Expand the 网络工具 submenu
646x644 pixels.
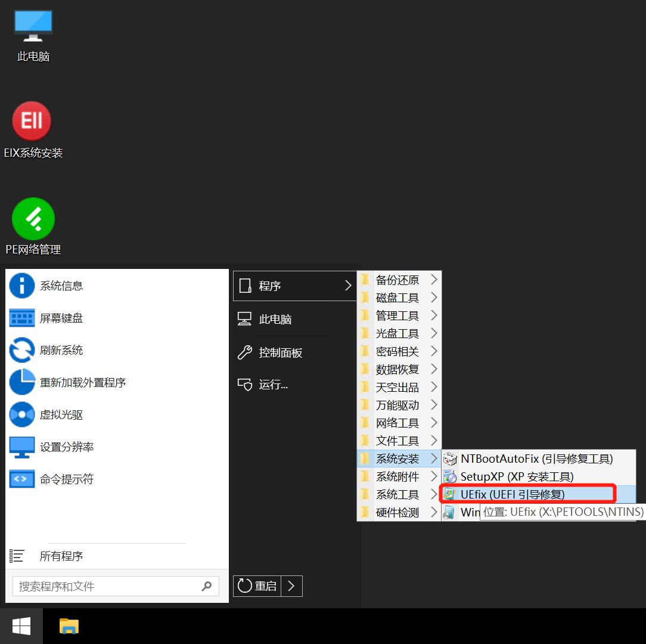click(x=397, y=422)
